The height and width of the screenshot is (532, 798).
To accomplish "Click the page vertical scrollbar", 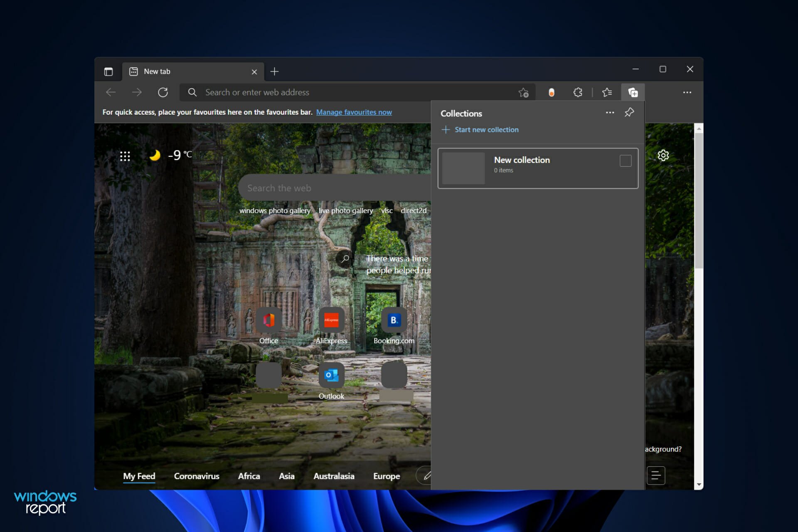I will point(699,201).
